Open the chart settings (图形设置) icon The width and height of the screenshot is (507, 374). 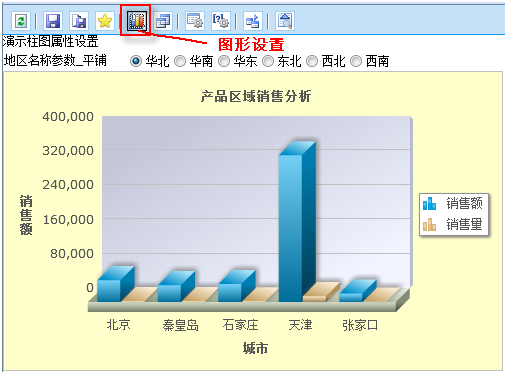click(137, 21)
